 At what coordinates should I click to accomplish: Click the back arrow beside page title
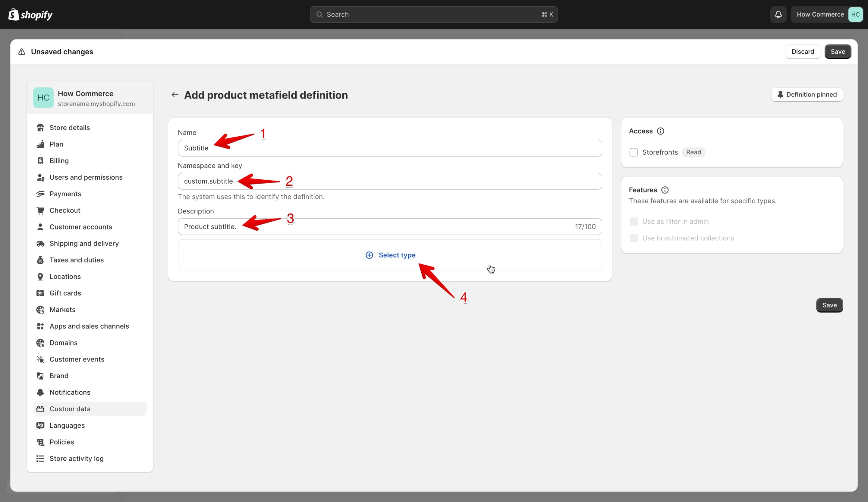(175, 95)
